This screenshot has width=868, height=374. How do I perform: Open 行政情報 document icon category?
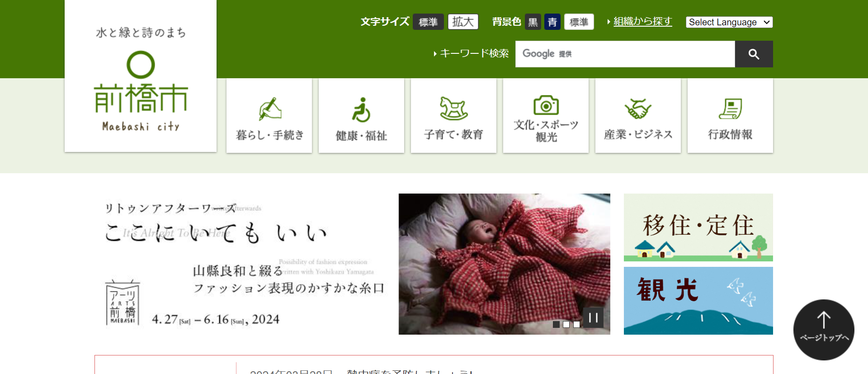(731, 116)
